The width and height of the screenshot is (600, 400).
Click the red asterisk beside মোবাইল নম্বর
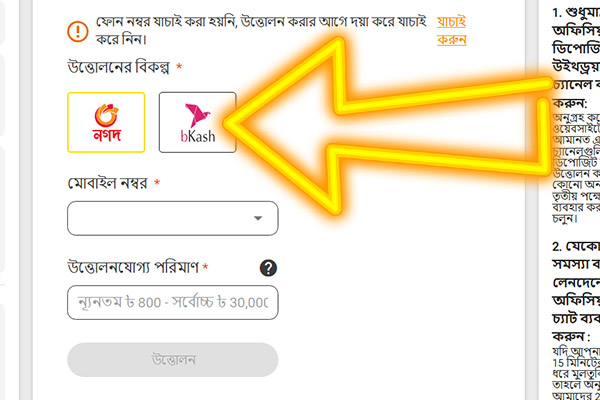[x=157, y=183]
